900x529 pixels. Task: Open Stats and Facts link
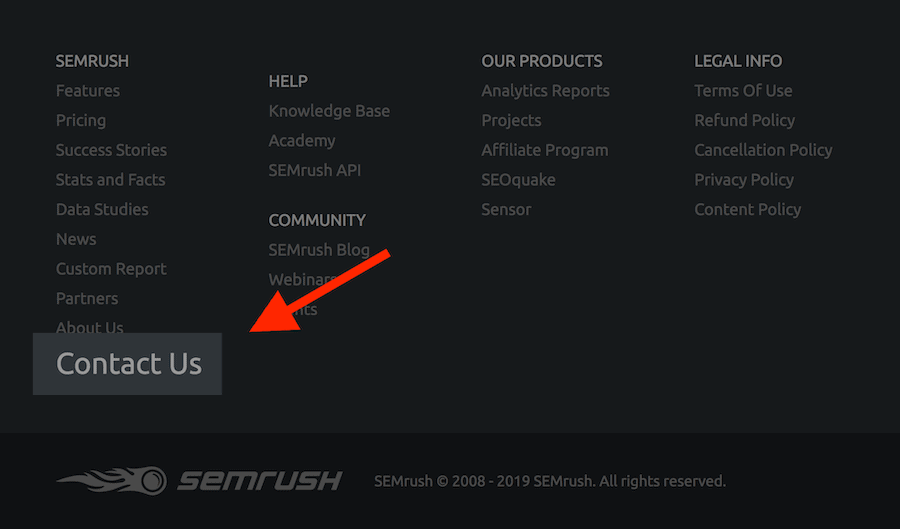[110, 180]
